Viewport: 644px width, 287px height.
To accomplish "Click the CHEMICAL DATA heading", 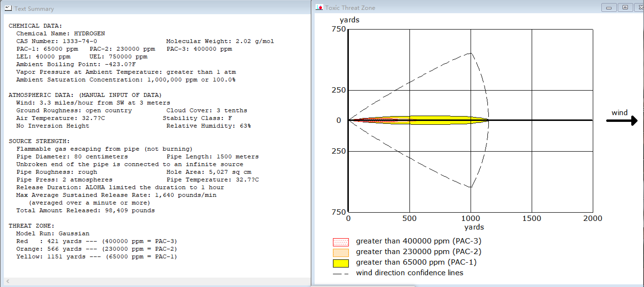I will tap(35, 26).
